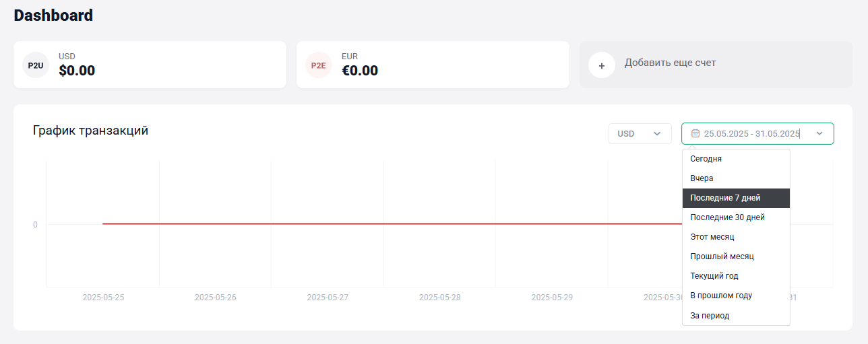Viewport: 868px width, 344px height.
Task: Click the plus icon to add account
Action: pos(602,65)
